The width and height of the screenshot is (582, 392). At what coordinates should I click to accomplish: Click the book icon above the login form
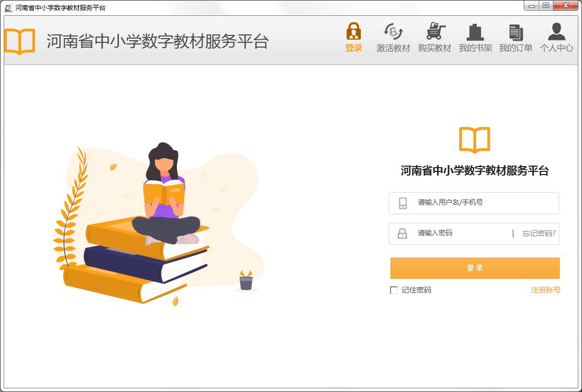pyautogui.click(x=475, y=140)
